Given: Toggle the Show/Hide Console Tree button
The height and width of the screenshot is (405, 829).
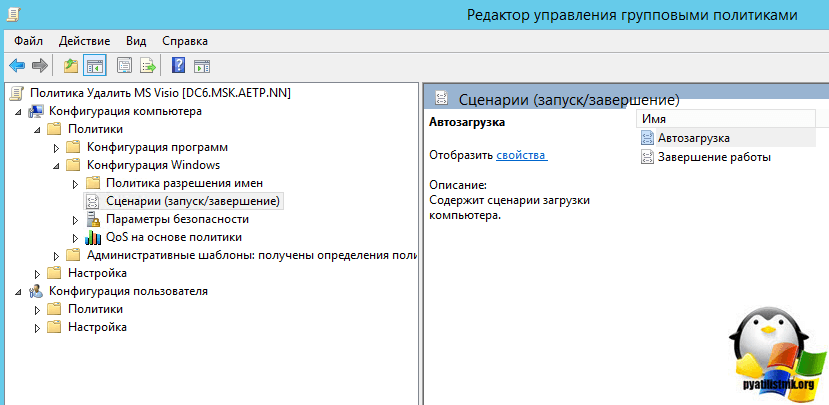Looking at the screenshot, I should pos(95,66).
